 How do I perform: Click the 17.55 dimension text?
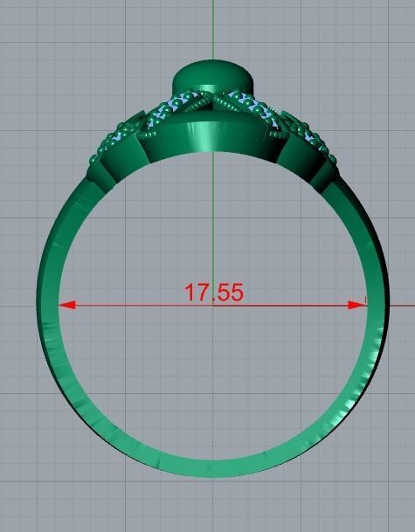click(x=214, y=292)
